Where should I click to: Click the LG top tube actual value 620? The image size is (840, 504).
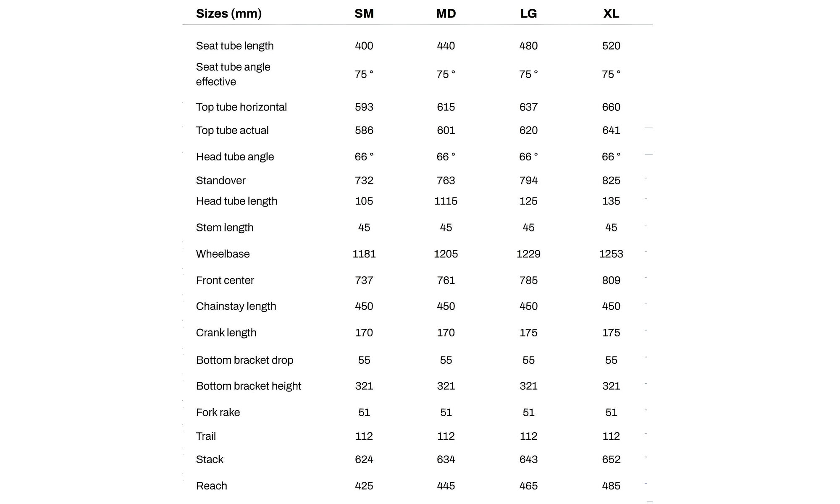[x=528, y=131]
